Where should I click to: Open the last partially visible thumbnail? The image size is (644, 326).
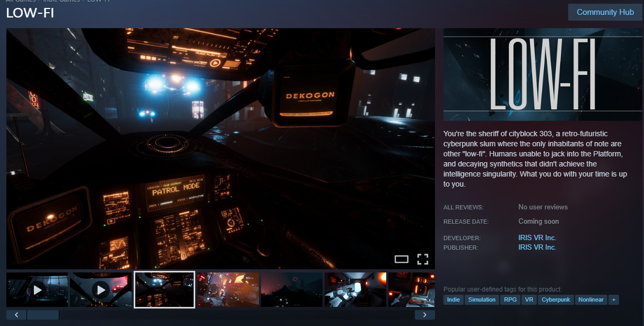point(412,289)
